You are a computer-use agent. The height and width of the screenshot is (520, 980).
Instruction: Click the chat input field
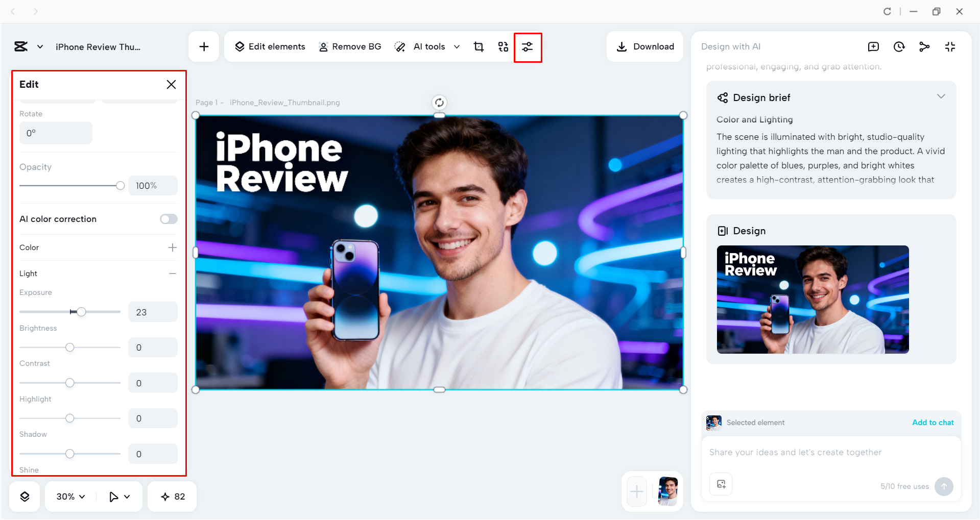[831, 452]
